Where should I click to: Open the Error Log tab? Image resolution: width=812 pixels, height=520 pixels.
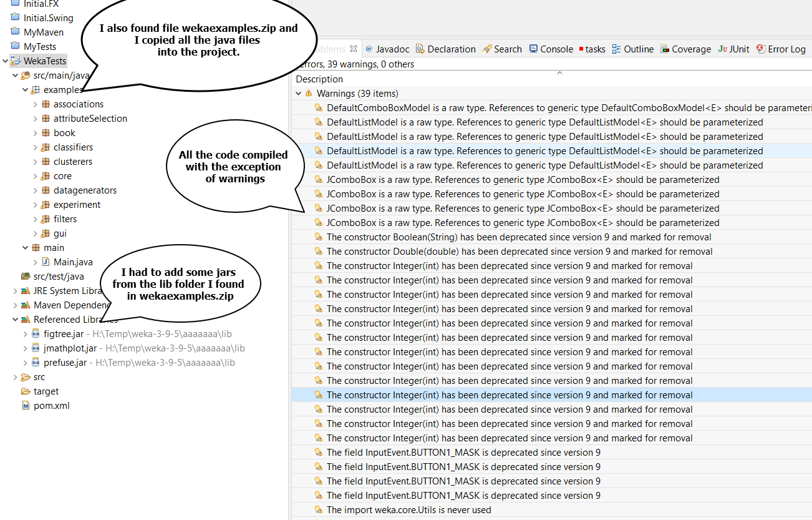coord(780,49)
